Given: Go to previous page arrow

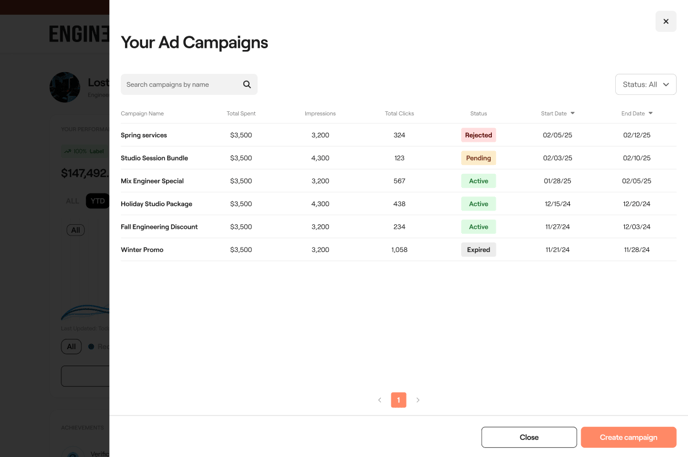Looking at the screenshot, I should click(380, 400).
